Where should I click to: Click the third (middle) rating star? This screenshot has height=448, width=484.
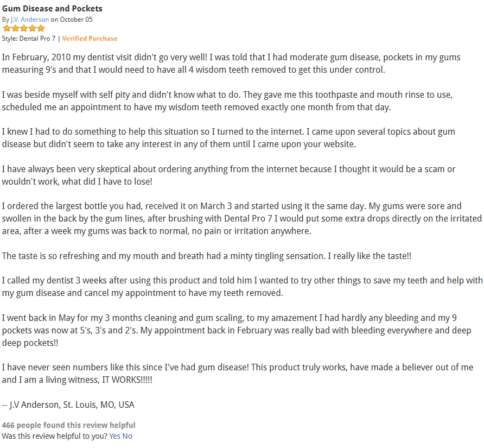(x=23, y=28)
